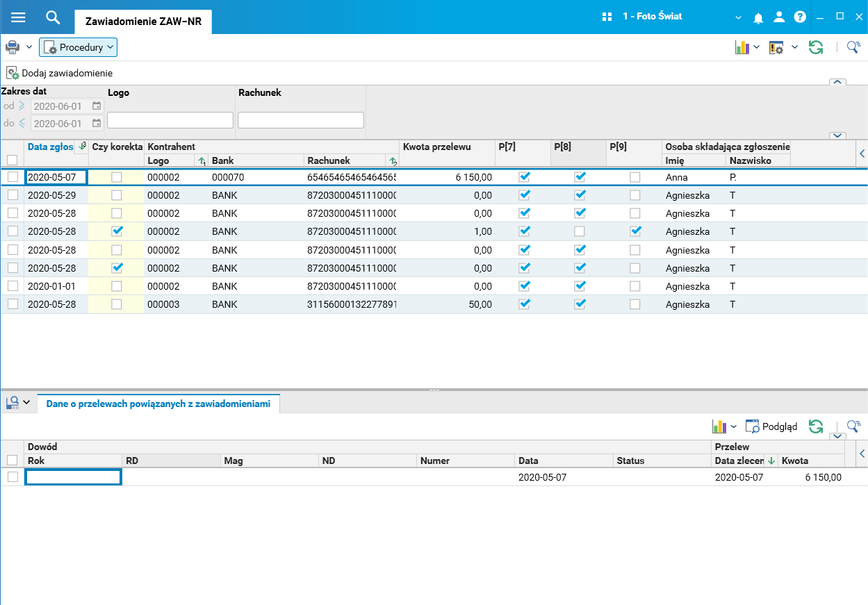Click the search magnifier icon in title bar

click(x=53, y=17)
